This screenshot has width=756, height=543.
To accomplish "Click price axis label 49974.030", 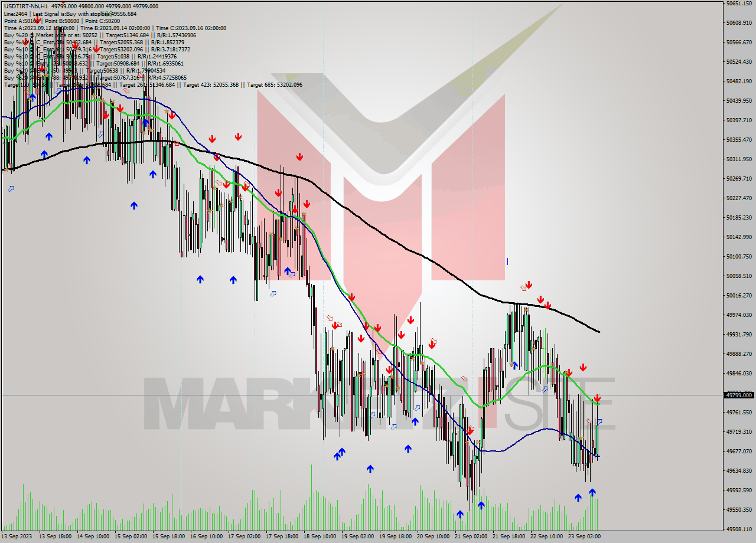I will coord(739,315).
